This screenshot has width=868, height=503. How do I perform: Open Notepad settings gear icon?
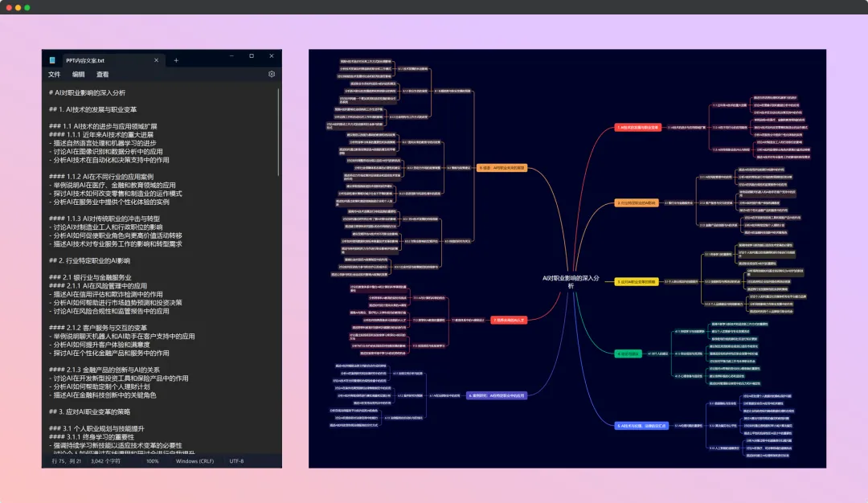(x=272, y=74)
